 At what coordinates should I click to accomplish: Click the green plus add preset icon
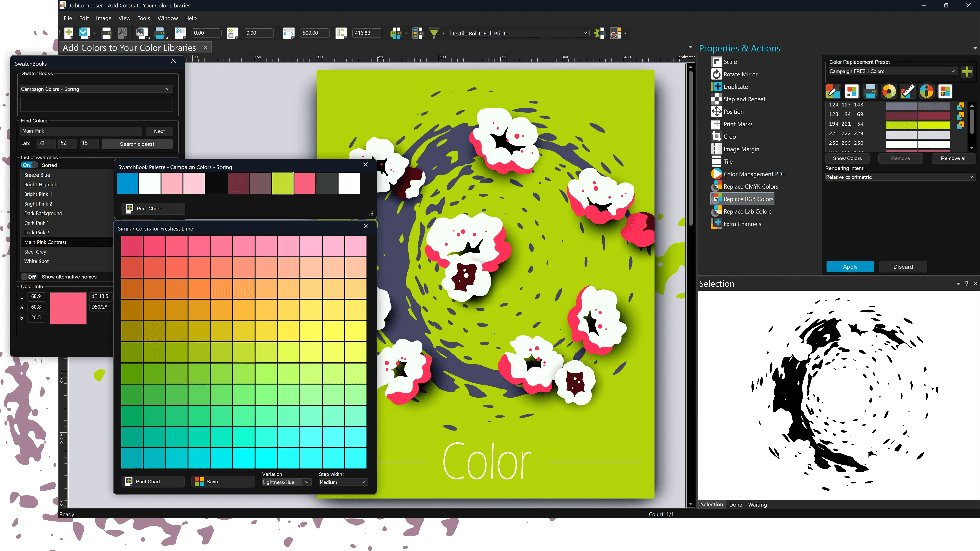[x=967, y=71]
